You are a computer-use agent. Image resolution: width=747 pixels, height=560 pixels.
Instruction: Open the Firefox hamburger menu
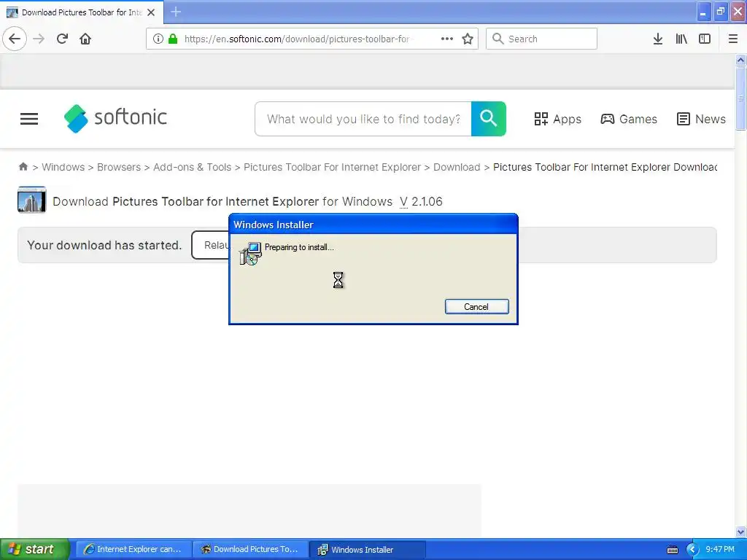click(x=732, y=39)
